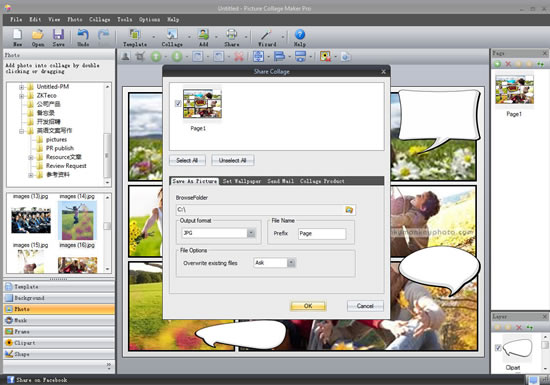Click the Undo arrow icon

pos(83,35)
